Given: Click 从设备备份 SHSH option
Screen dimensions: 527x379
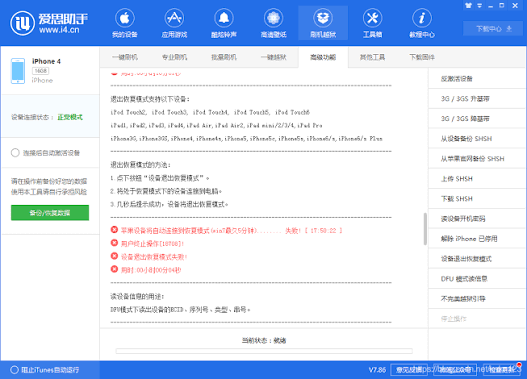Looking at the screenshot, I should click(477, 139).
